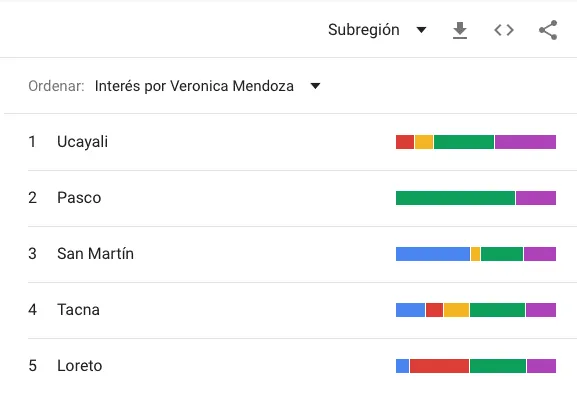Click the red segment in Ucayali's bar

click(x=405, y=142)
